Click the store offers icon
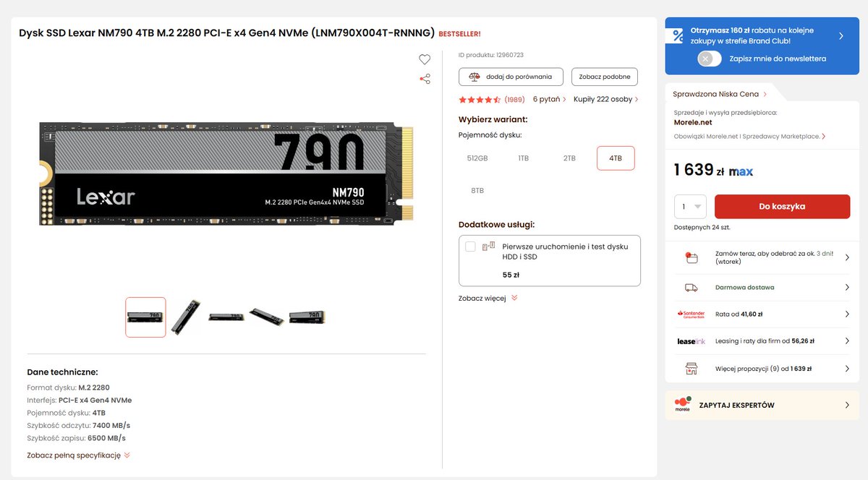This screenshot has height=480, width=868. pos(691,369)
